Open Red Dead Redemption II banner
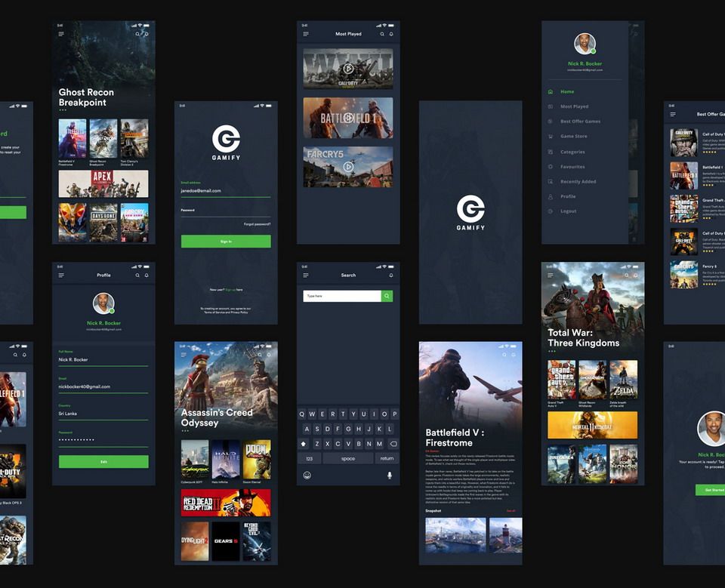Screen dimensions: 725x588 pyautogui.click(x=226, y=503)
